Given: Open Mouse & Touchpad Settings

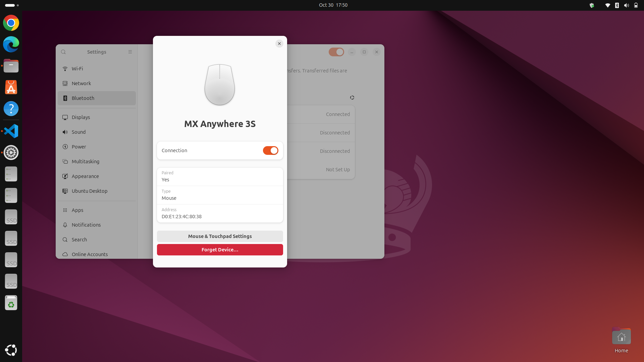Looking at the screenshot, I should coord(220,236).
